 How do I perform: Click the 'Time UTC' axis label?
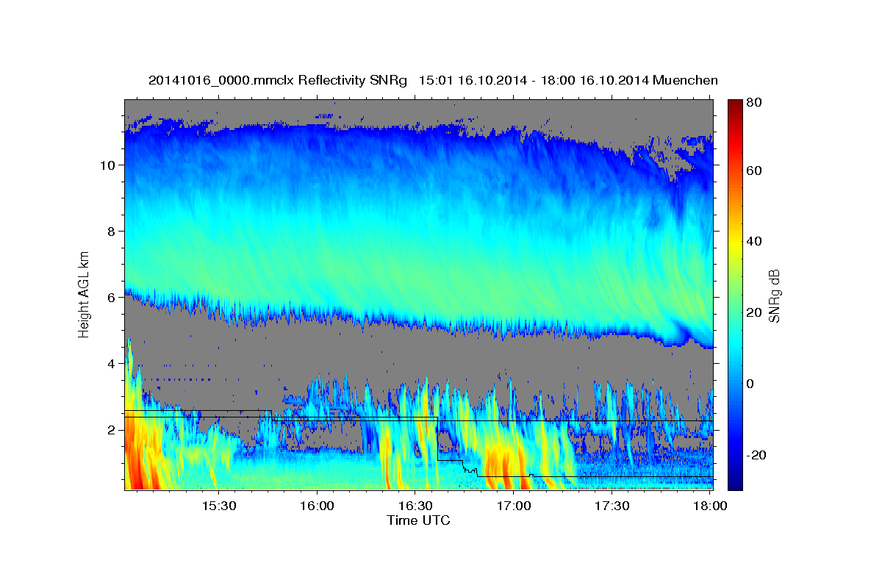[418, 520]
